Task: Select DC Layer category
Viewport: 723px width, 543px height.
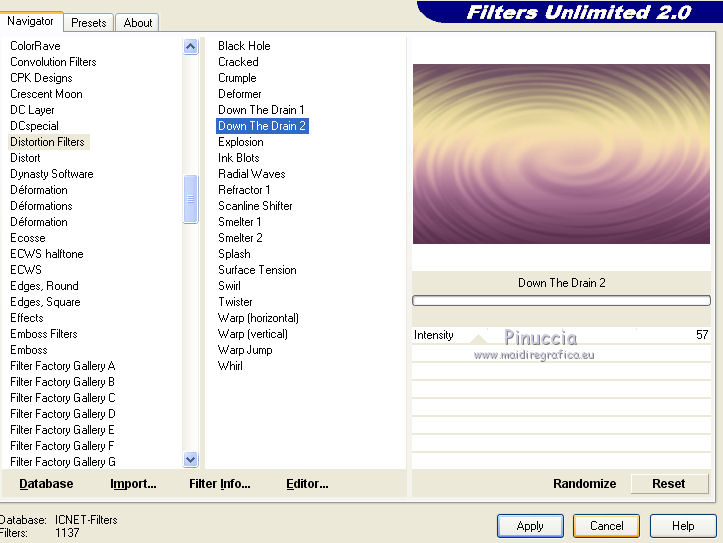Action: click(32, 110)
